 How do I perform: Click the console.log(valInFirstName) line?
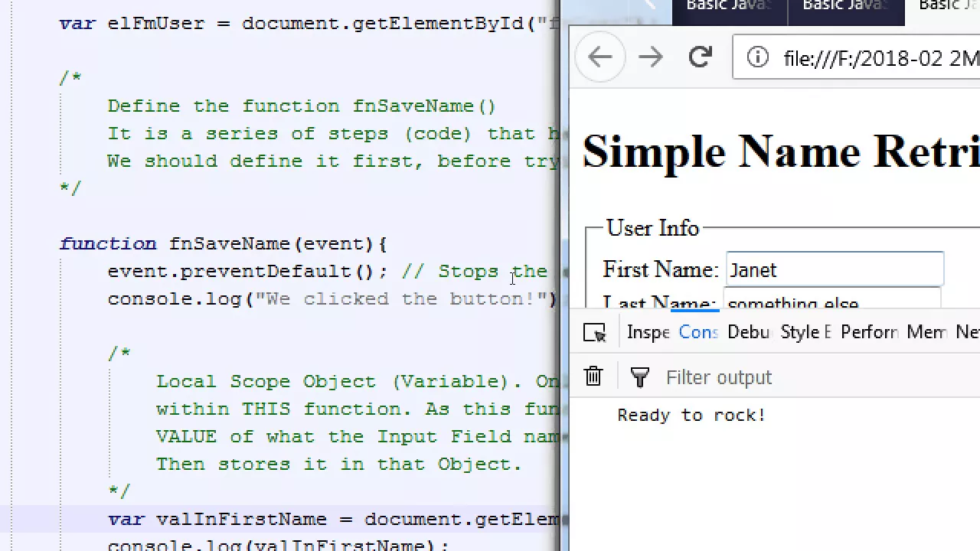point(278,545)
